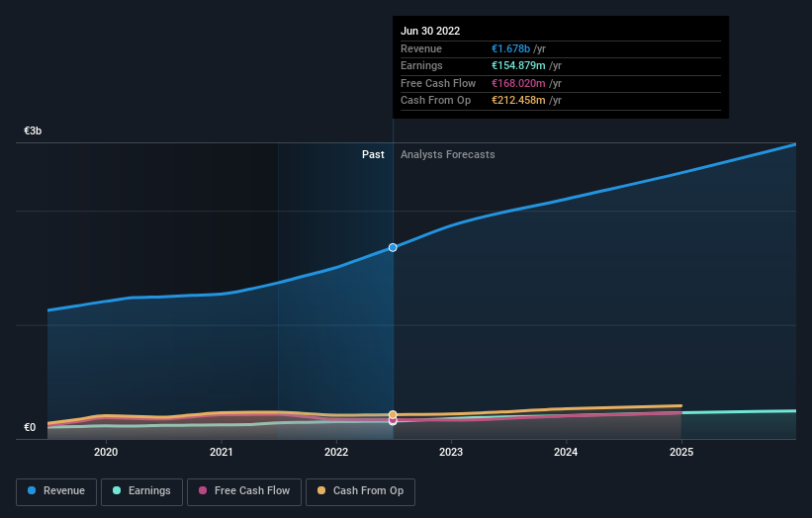Toggle the Revenue legend button

pyautogui.click(x=56, y=491)
